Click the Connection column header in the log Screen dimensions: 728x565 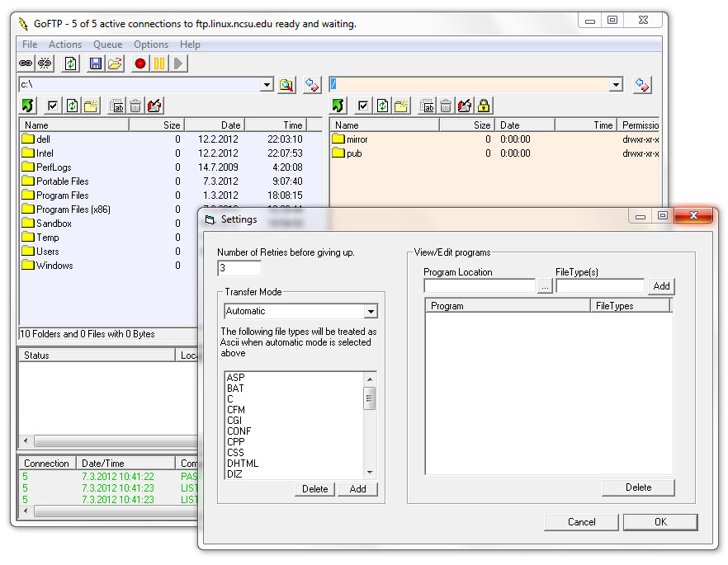coord(47,464)
